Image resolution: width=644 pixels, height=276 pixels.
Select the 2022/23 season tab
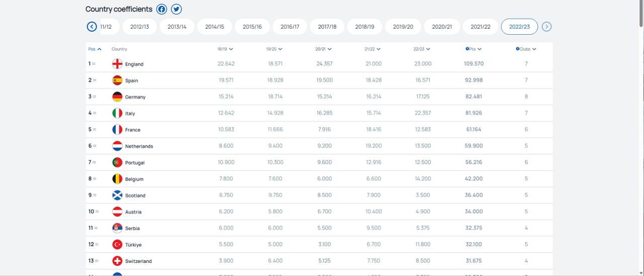point(519,27)
